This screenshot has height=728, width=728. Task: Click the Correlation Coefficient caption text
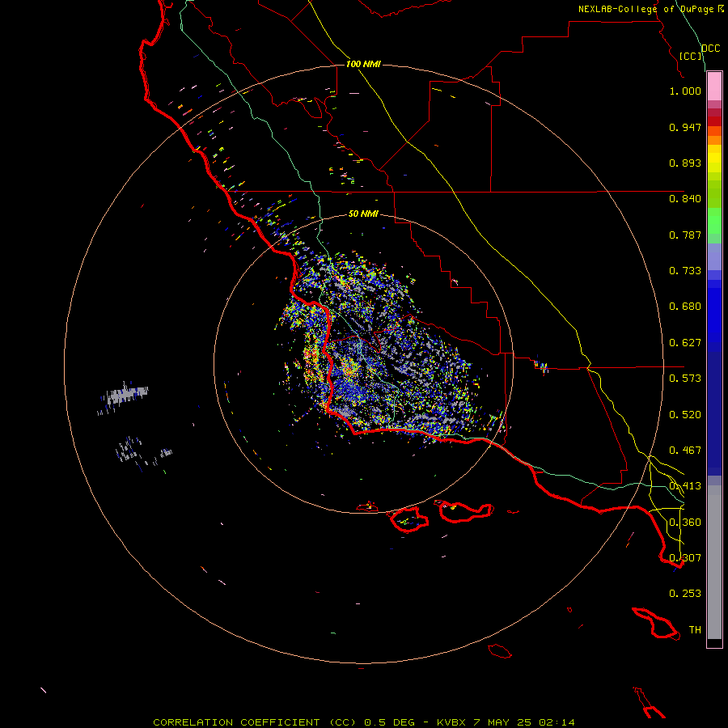[236, 722]
